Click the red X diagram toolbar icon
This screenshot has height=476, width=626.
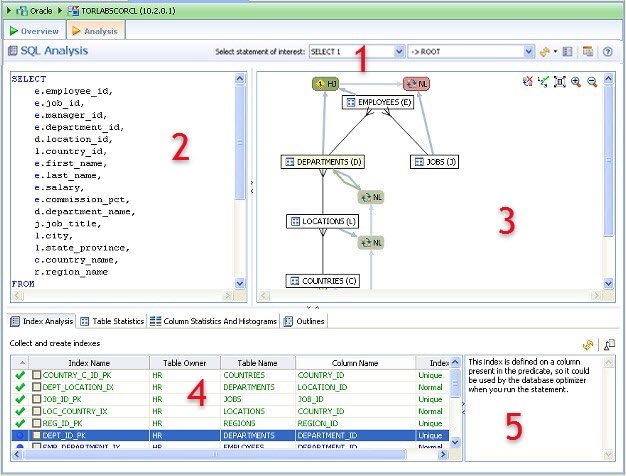[527, 81]
